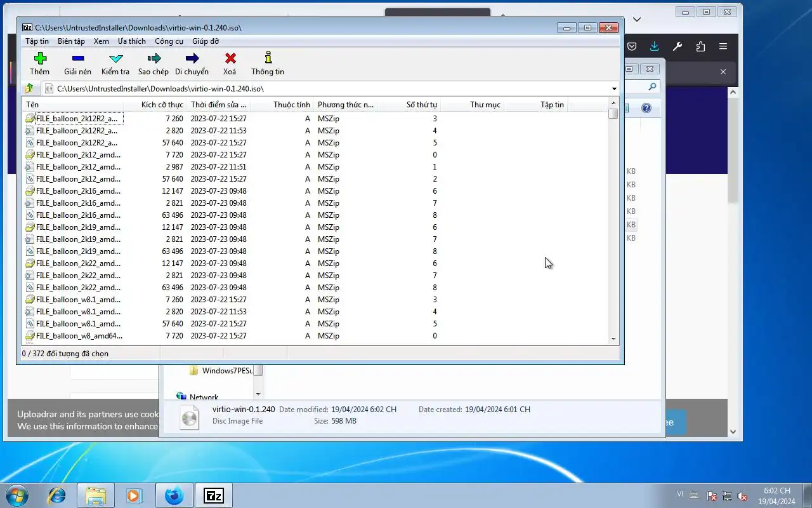Image resolution: width=812 pixels, height=508 pixels.
Task: Open the Tập tin menu
Action: [37, 41]
